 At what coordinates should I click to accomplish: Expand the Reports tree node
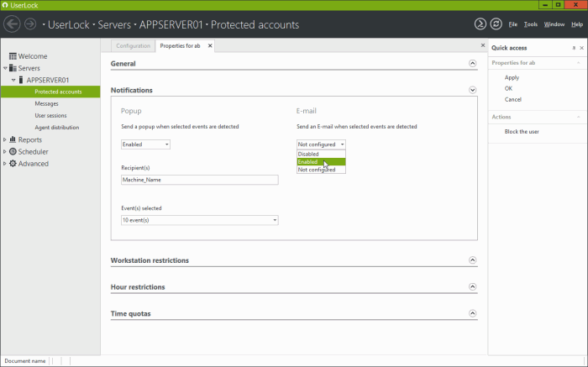tap(5, 139)
